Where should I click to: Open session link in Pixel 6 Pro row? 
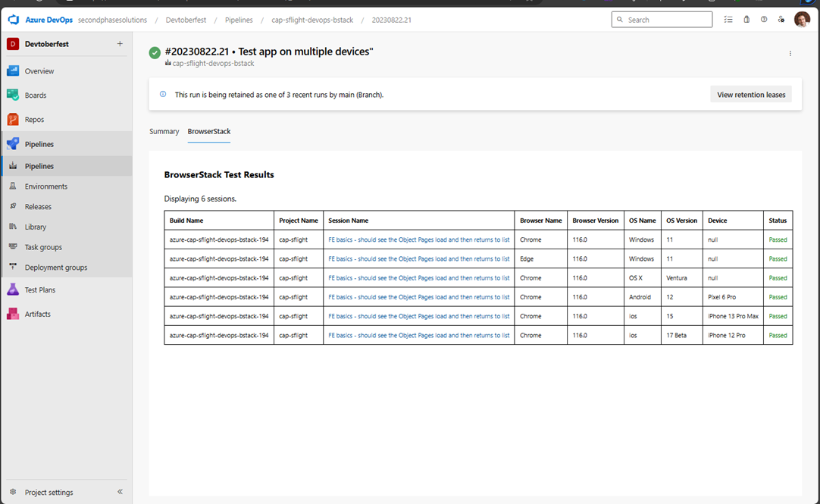[419, 297]
